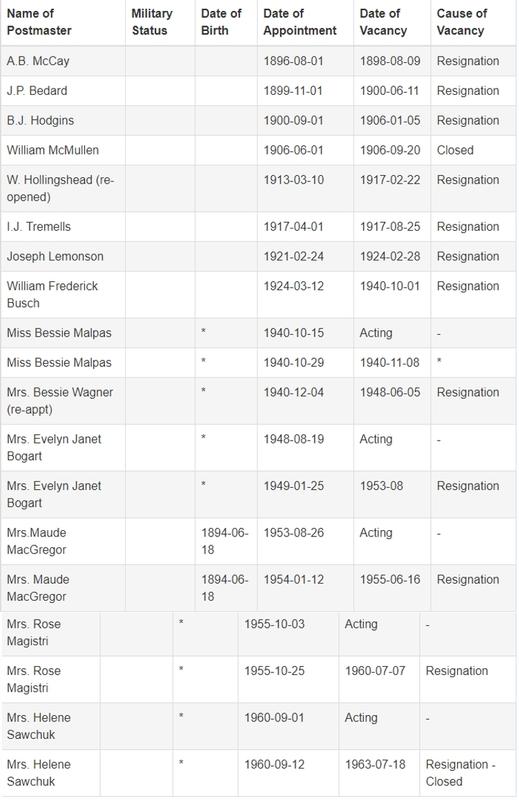
Task: Select the Date of Vacancy header
Action: tap(383, 22)
